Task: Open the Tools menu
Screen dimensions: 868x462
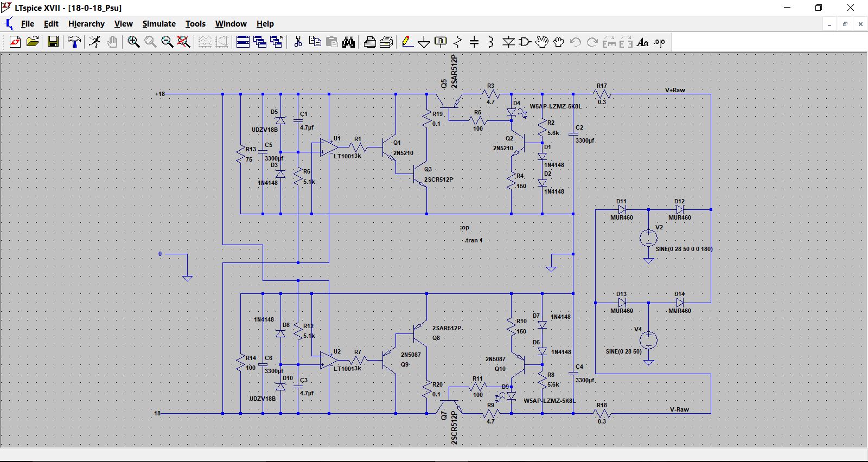Action: pos(195,24)
